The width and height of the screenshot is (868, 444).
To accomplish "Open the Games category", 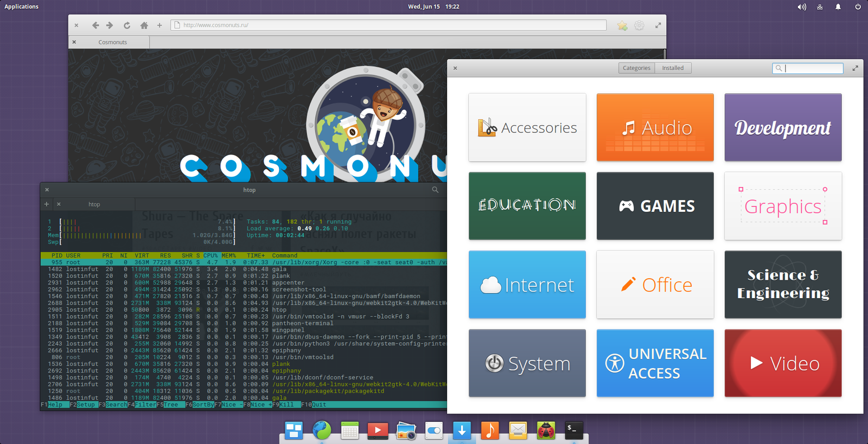I will 655,206.
